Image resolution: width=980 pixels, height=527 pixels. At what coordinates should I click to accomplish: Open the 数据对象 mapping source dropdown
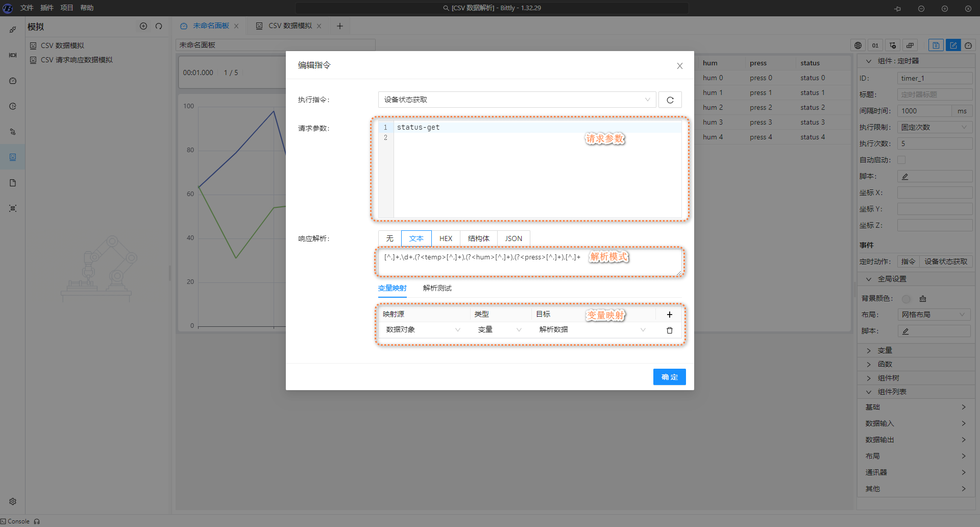423,330
